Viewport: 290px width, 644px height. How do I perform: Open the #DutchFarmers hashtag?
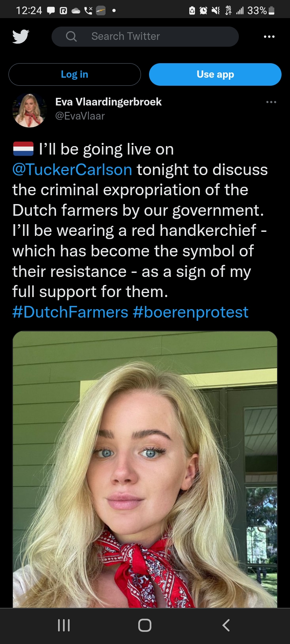click(70, 312)
